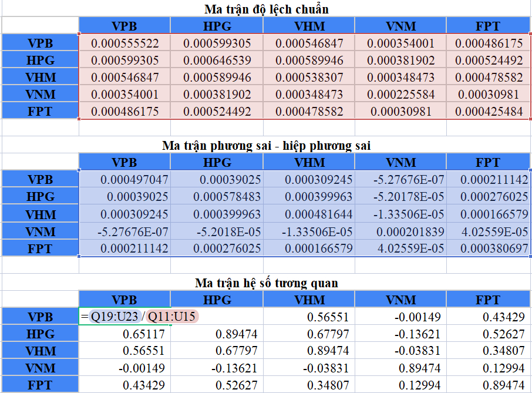532x393 pixels.
Task: Select the VPB column header in first table
Action: pyautogui.click(x=124, y=25)
